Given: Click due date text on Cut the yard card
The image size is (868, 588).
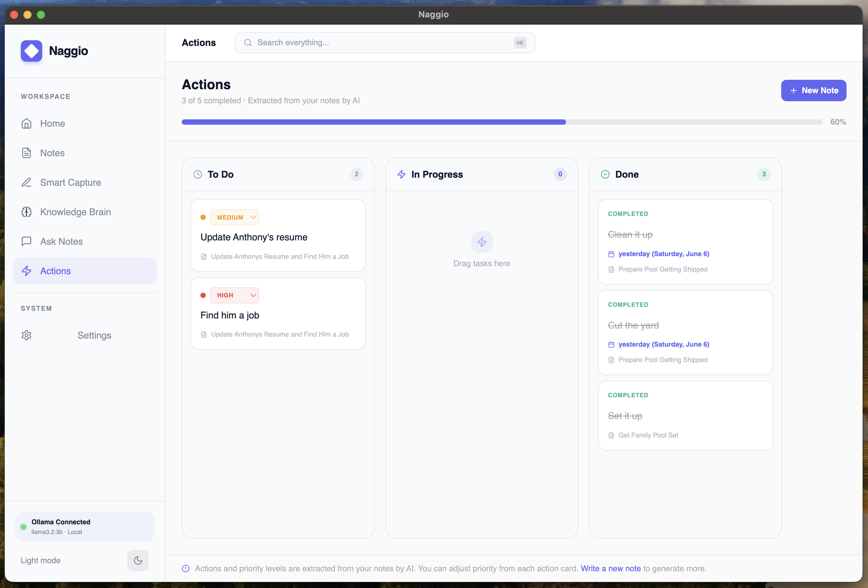Looking at the screenshot, I should pos(664,344).
